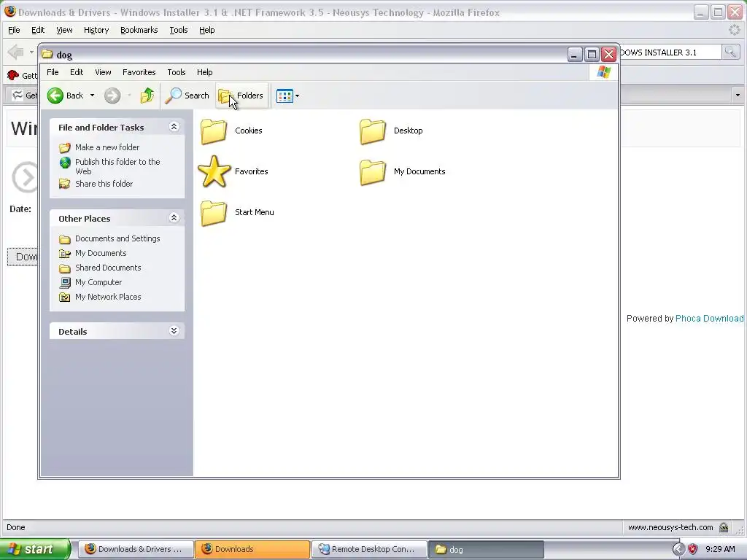This screenshot has height=560, width=747.
Task: Click the Shared Documents folder icon
Action: point(65,268)
